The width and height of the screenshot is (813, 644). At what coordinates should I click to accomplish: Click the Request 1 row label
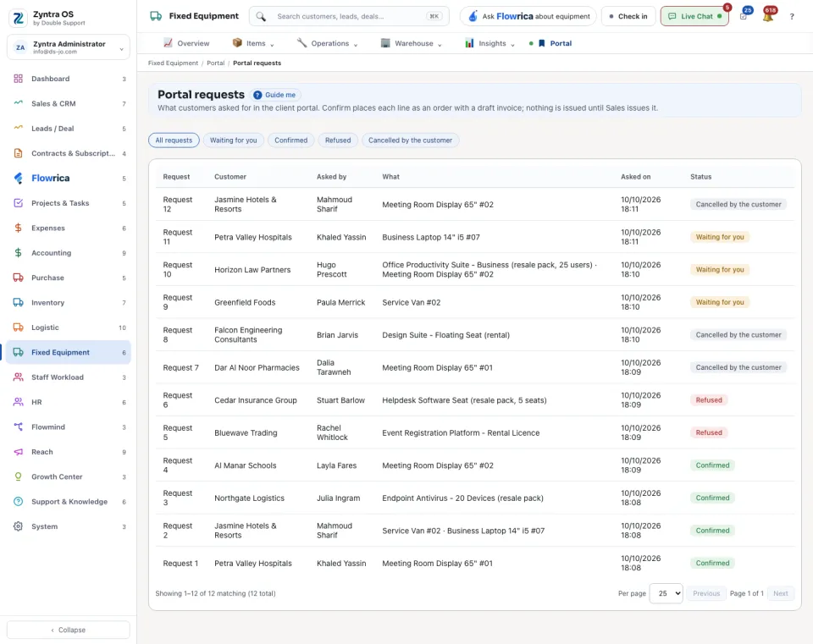tap(180, 564)
